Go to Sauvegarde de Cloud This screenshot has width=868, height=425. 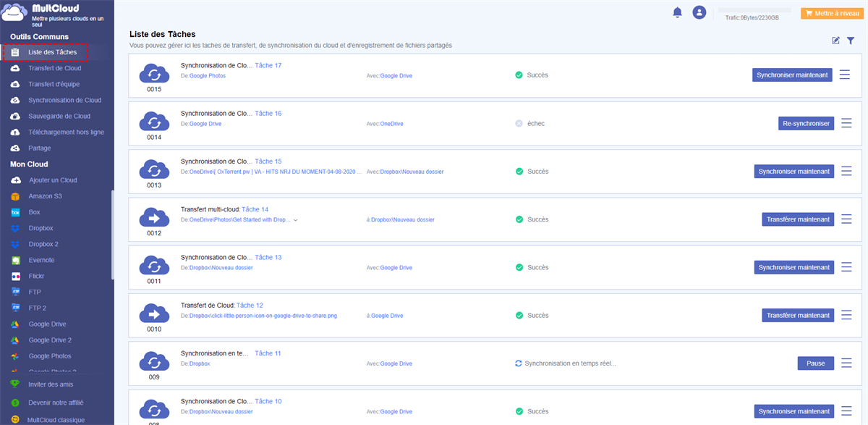point(59,116)
